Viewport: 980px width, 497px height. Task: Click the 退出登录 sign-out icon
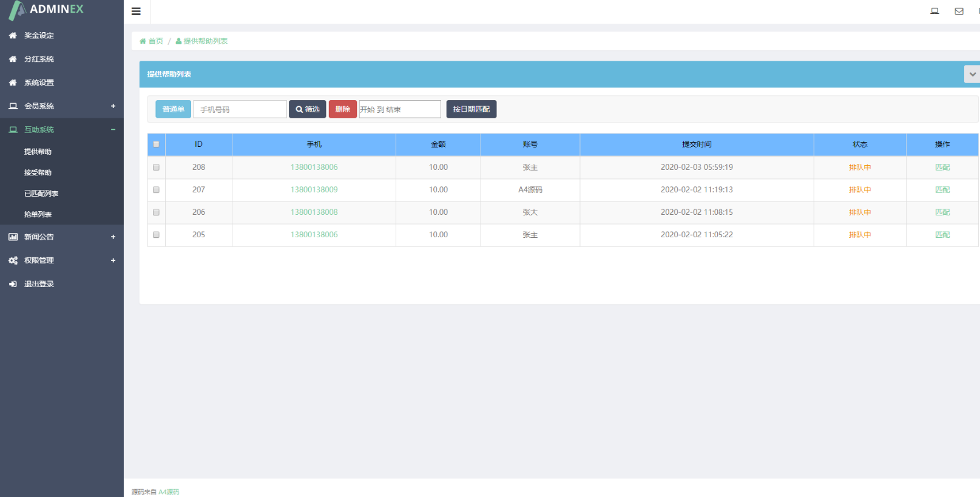tap(13, 284)
